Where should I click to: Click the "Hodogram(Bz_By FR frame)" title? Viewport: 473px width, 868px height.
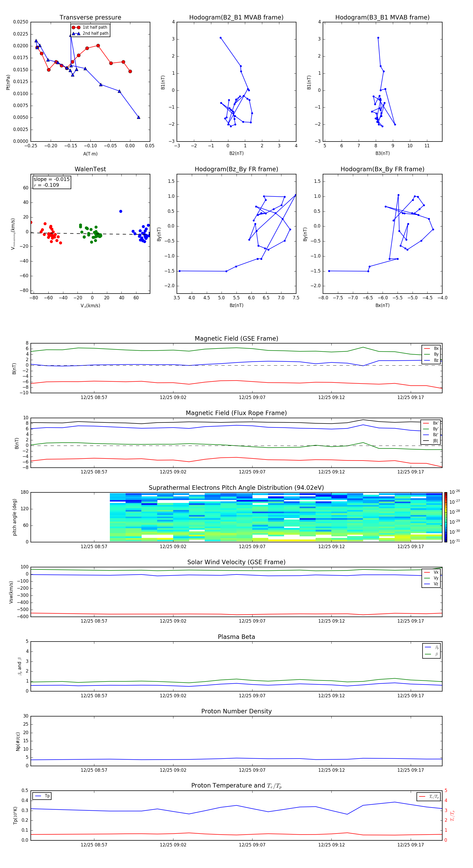236,169
